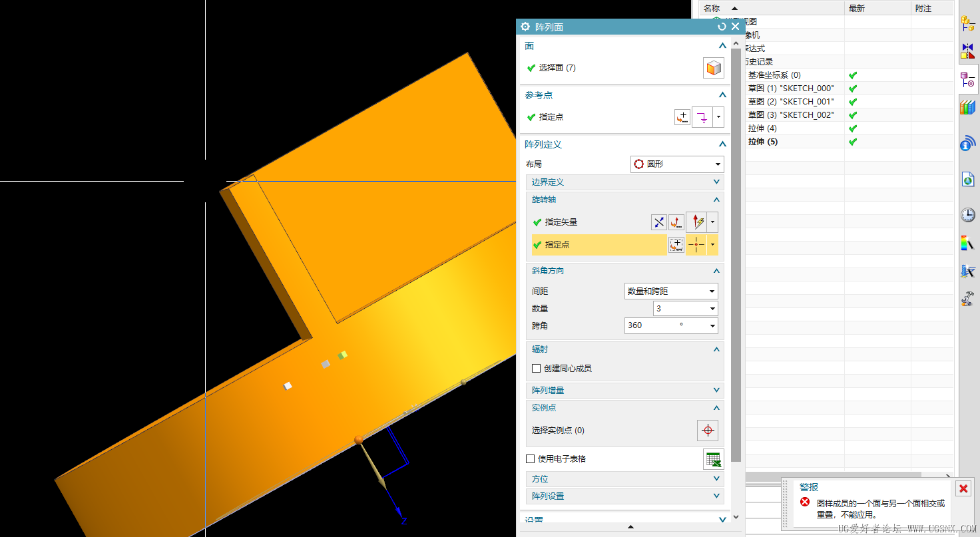This screenshot has height=537, width=980.
Task: Select 拉伸 (5) feature
Action: coord(763,142)
